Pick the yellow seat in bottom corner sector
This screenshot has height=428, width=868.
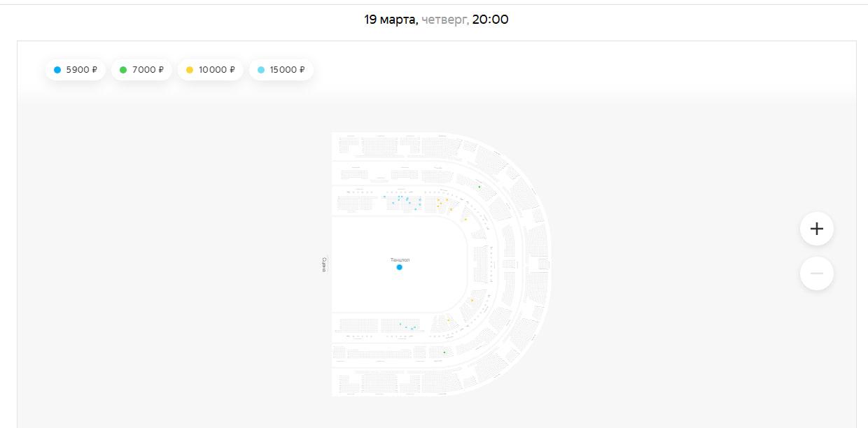point(448,320)
